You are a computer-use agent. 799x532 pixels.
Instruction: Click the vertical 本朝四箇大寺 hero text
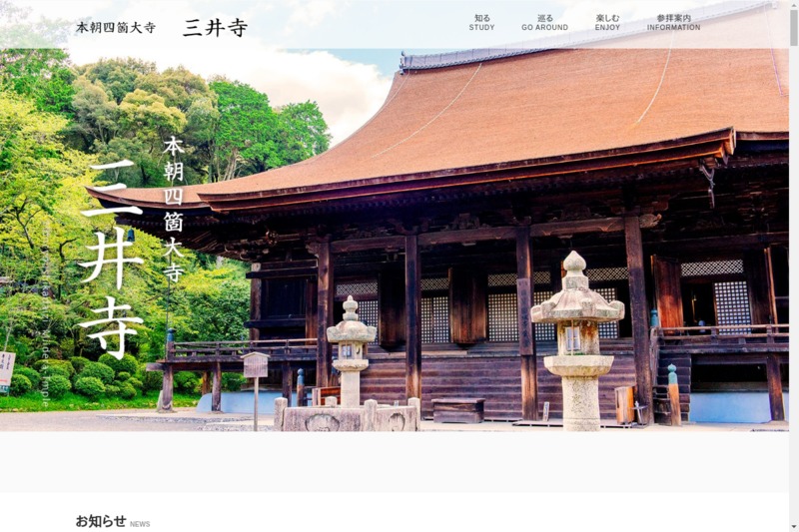[174, 209]
